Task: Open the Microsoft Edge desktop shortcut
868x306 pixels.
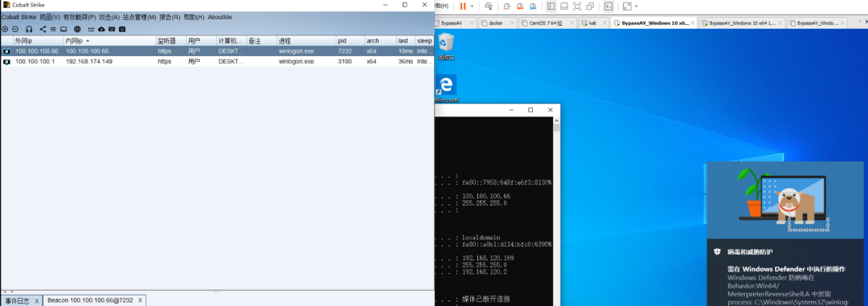Action: 446,88
